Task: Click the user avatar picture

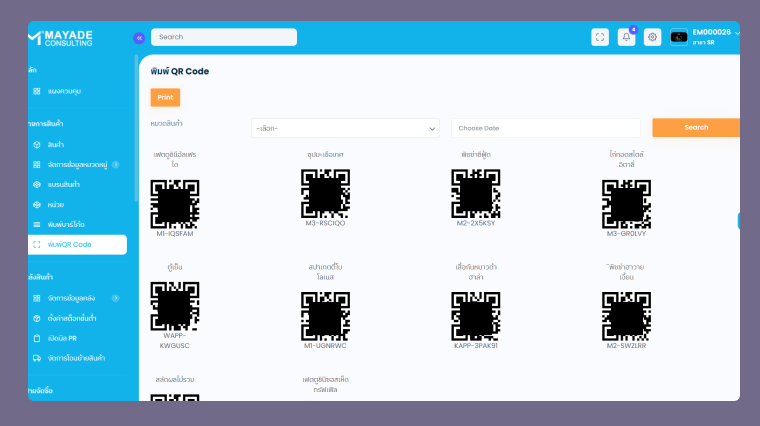Action: (x=679, y=37)
